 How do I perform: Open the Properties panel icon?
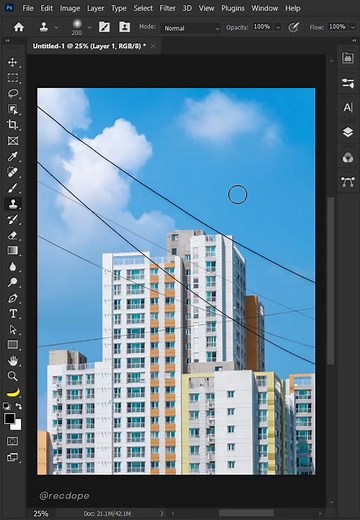pos(348,83)
